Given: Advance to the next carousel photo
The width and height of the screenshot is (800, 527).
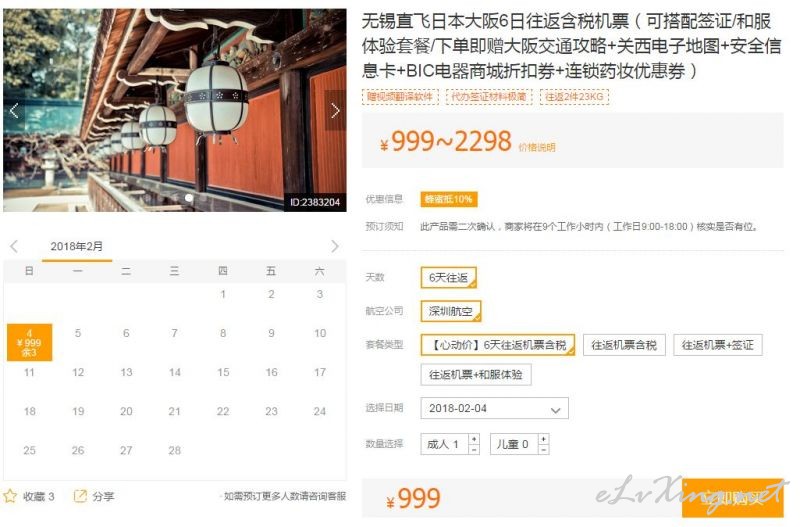Looking at the screenshot, I should point(335,110).
